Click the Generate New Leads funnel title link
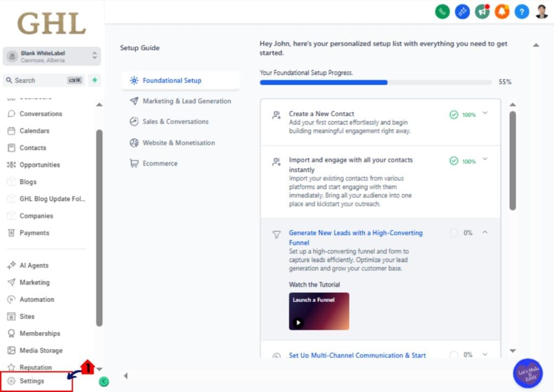The width and height of the screenshot is (554, 392). (x=355, y=237)
